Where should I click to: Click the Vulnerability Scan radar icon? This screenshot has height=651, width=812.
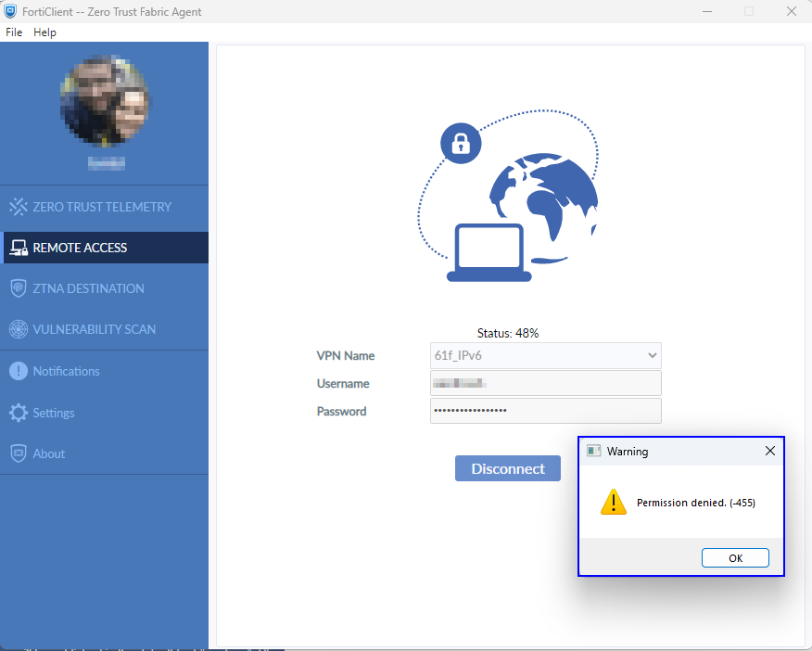pyautogui.click(x=19, y=329)
